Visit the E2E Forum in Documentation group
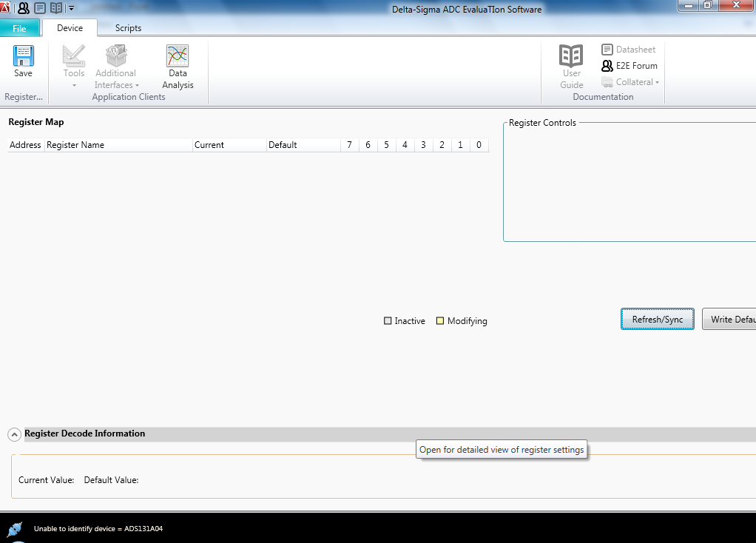756x543 pixels. pos(630,66)
